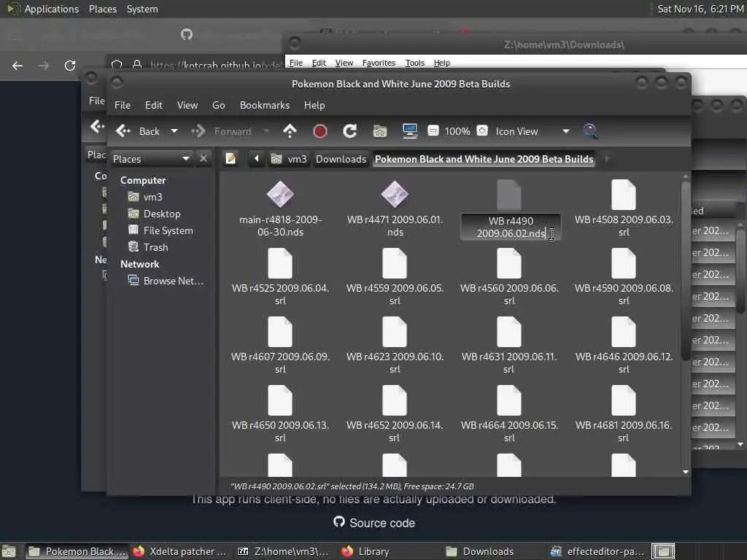Open the Bookmarks menu
747x560 pixels.
point(264,105)
